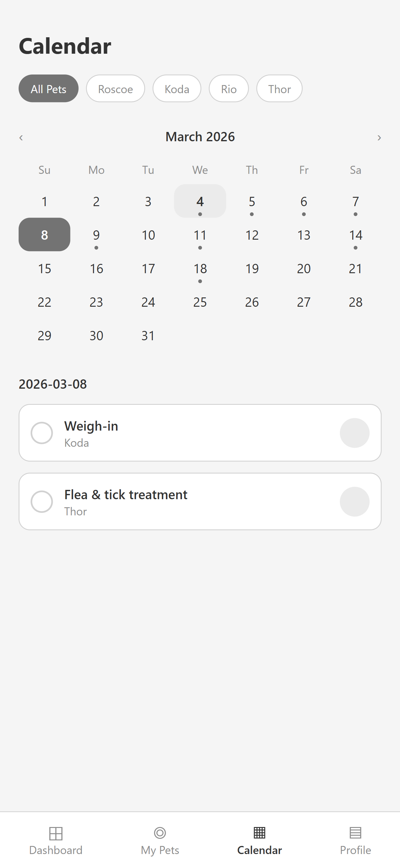
Task: Open the Profile list icon
Action: click(x=355, y=833)
